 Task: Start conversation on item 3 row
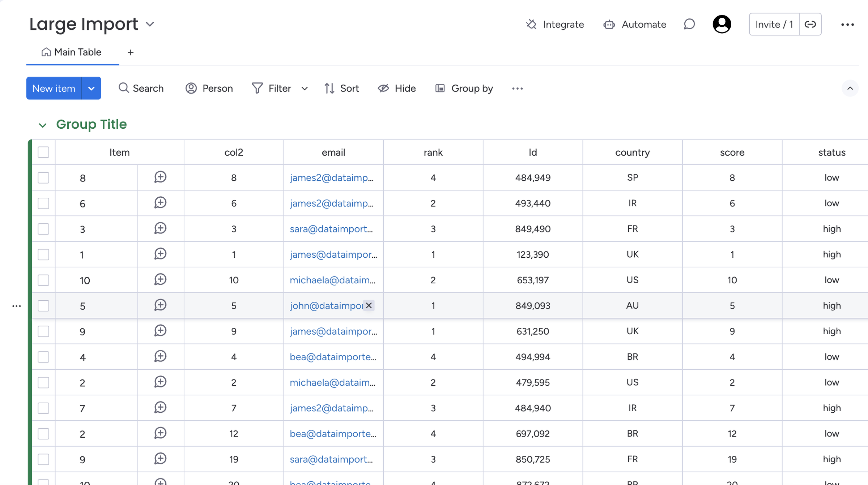coord(160,228)
